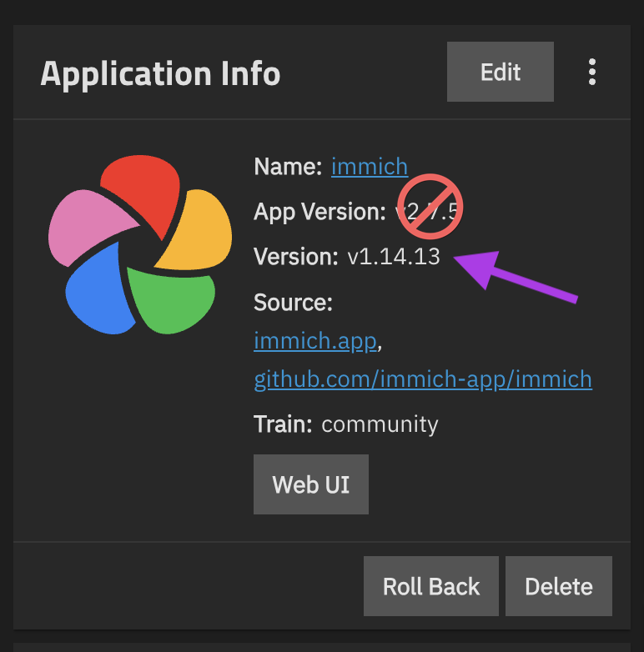This screenshot has width=644, height=652.
Task: Click the Source label text
Action: coord(293,303)
